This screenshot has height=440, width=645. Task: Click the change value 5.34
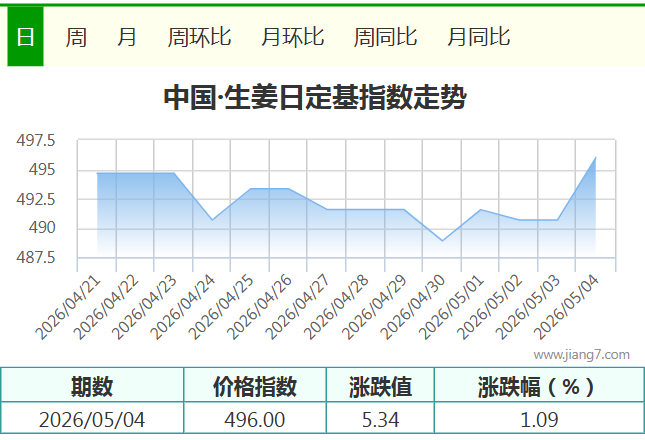[x=381, y=420]
